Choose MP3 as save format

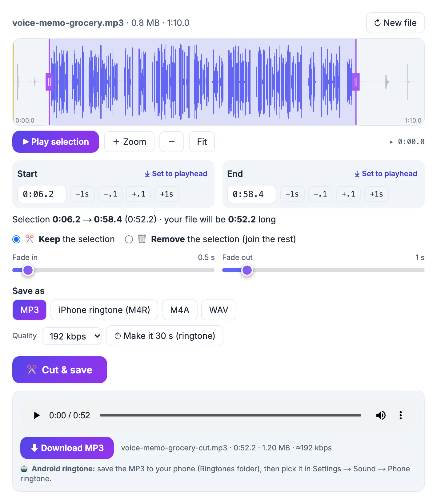pyautogui.click(x=30, y=310)
